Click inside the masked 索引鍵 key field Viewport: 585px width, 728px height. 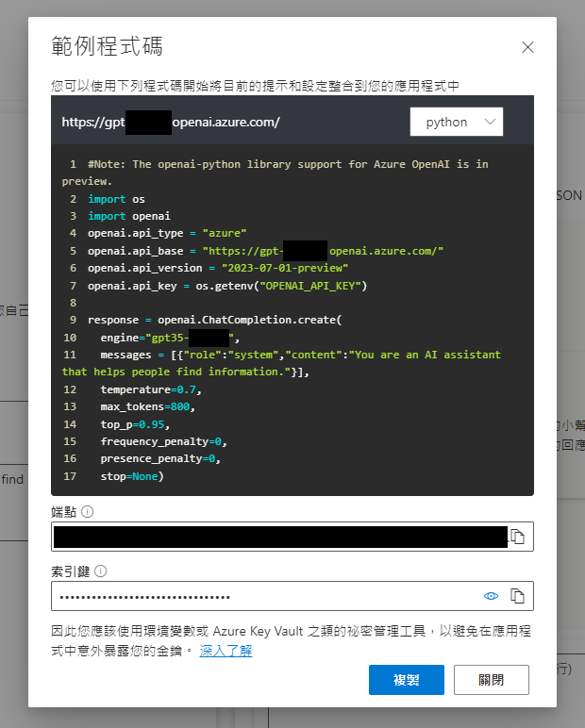[x=264, y=596]
